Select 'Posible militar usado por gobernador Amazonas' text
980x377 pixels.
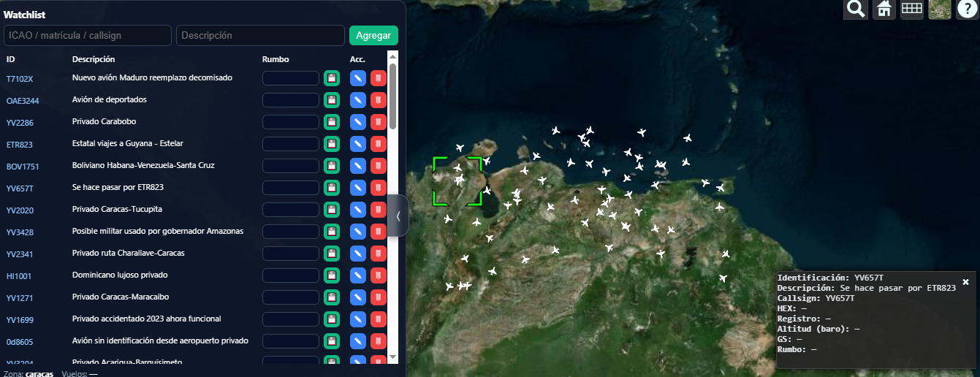158,231
